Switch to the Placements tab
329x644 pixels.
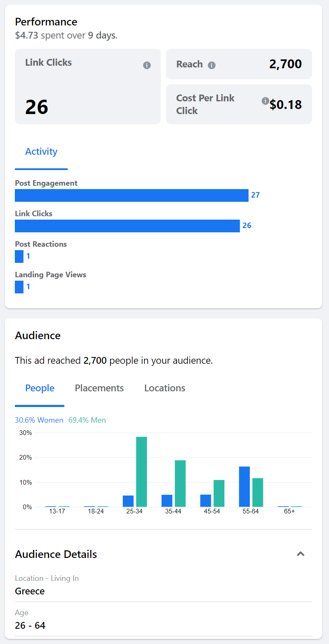click(99, 388)
